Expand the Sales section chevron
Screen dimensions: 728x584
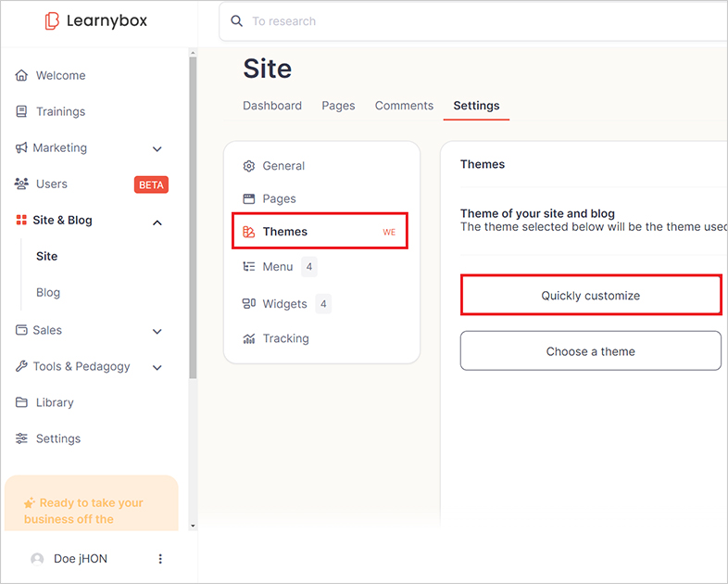[x=157, y=331]
